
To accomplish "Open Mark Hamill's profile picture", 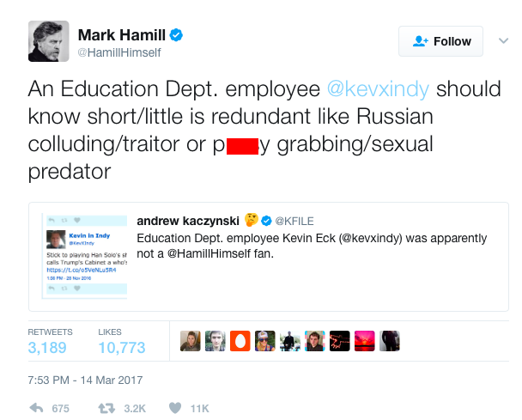I will point(49,41).
